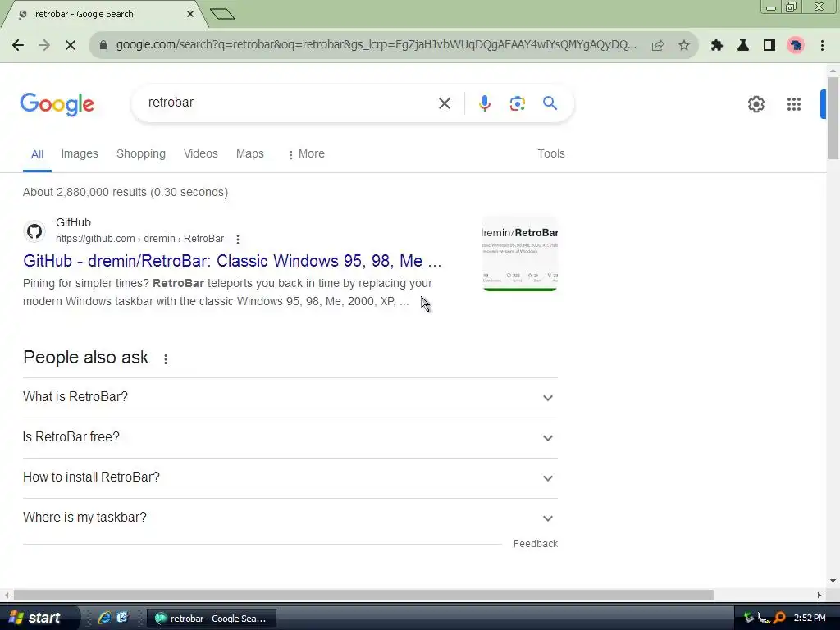Expand 'Where is my taskbar?' question
Screen dimensions: 840x630
290,518
